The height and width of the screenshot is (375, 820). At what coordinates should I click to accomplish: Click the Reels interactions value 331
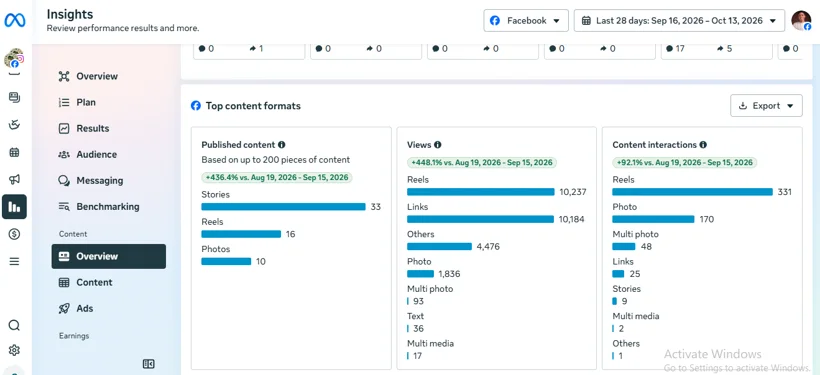point(784,192)
